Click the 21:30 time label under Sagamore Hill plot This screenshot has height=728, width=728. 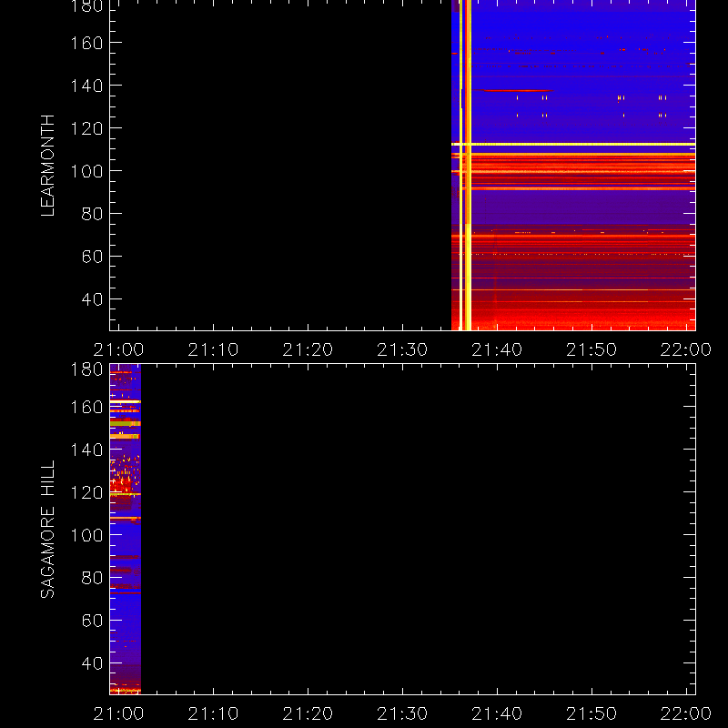point(402,713)
